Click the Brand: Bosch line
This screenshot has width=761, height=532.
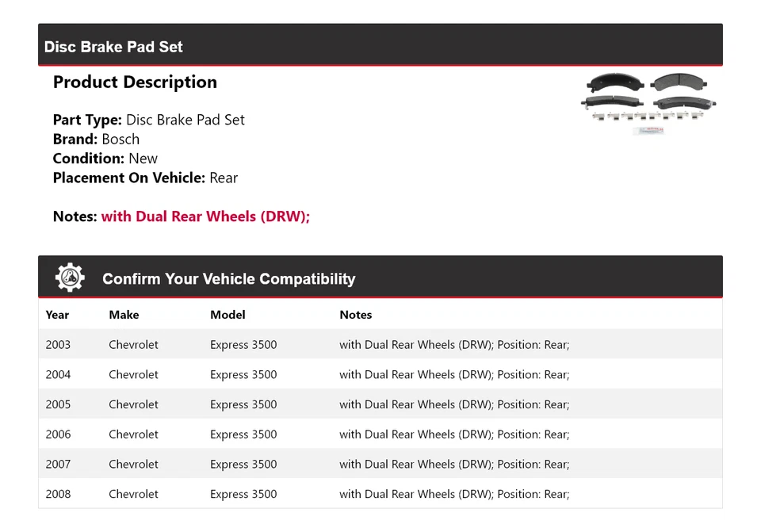[96, 140]
